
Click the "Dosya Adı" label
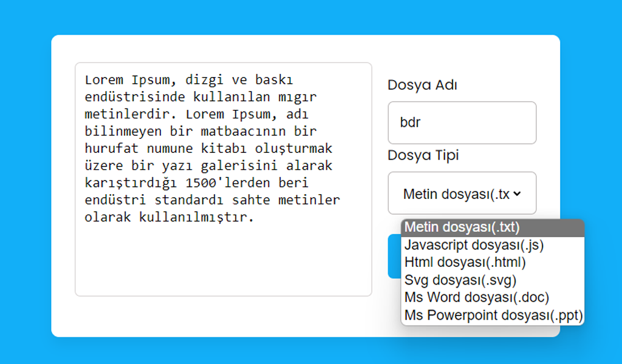(x=422, y=85)
